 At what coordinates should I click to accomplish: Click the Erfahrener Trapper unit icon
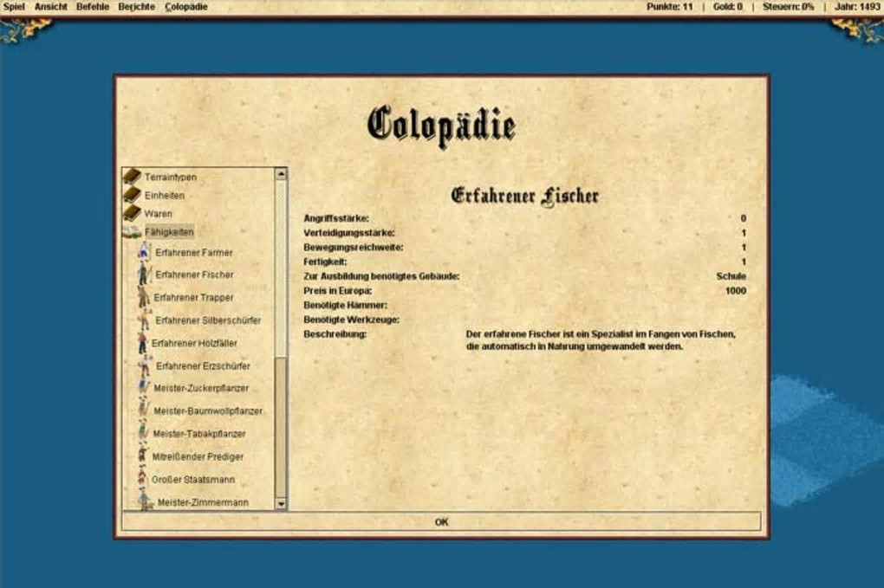pos(144,297)
